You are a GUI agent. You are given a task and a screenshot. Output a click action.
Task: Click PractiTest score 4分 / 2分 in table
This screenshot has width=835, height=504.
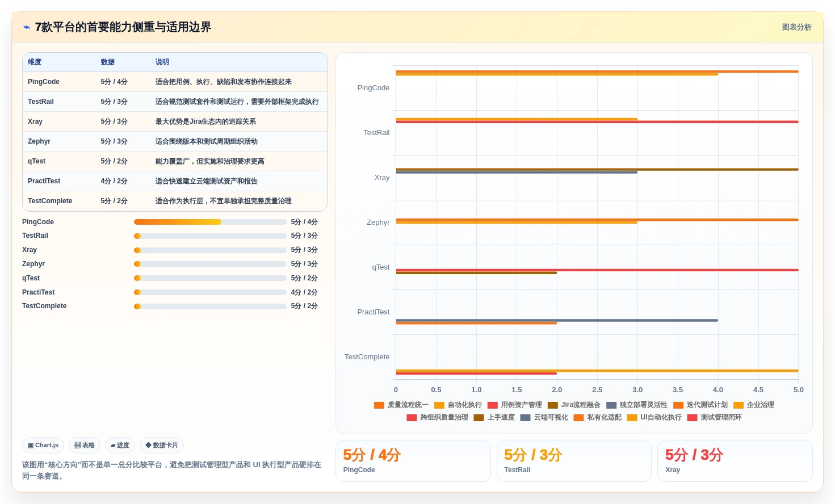pos(114,181)
